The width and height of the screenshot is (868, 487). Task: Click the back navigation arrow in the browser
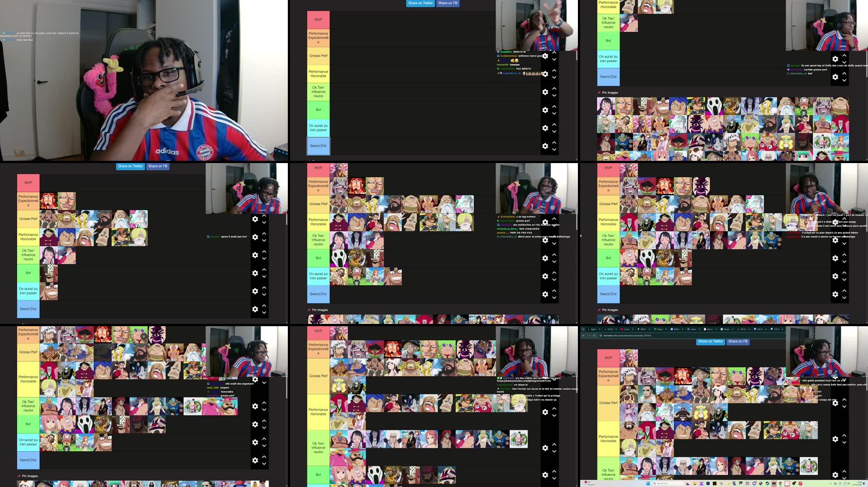583,335
